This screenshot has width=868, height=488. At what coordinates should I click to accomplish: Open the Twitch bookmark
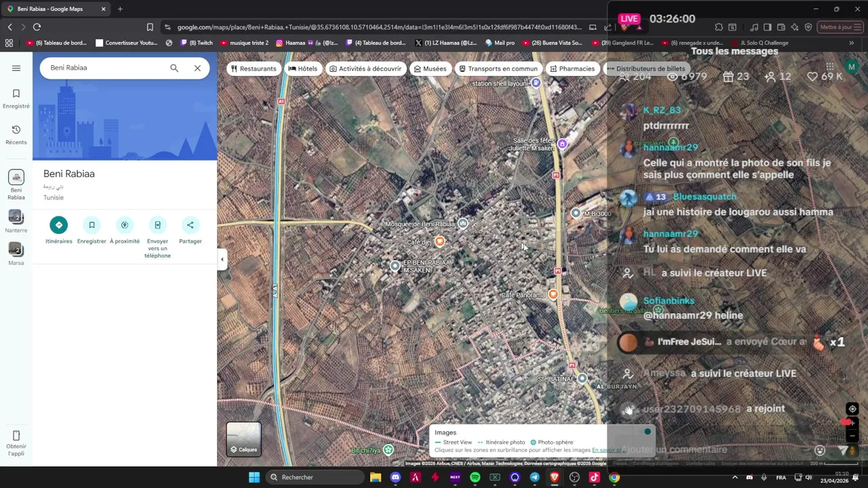(197, 43)
